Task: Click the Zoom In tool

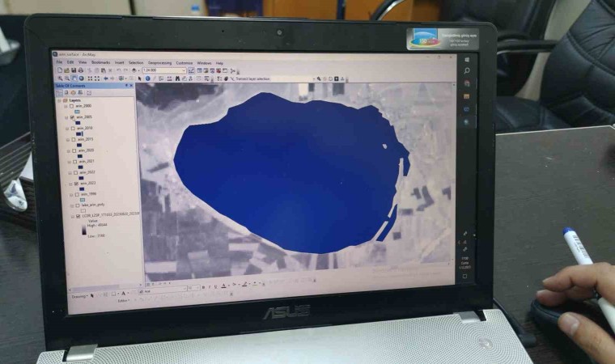Action: (x=58, y=78)
